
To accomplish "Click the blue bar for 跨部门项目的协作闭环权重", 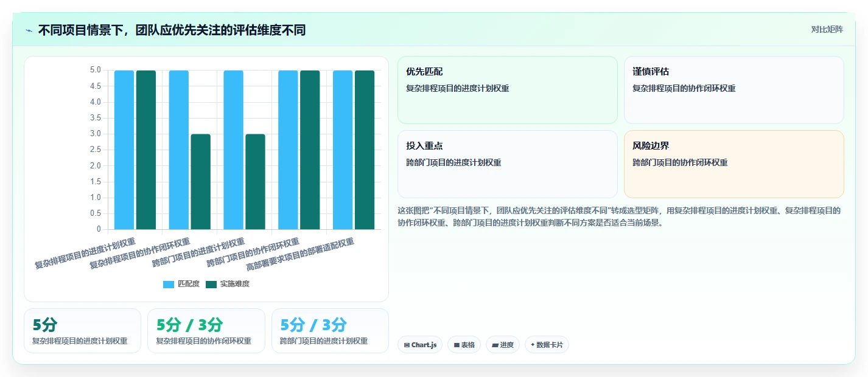I will (x=289, y=150).
